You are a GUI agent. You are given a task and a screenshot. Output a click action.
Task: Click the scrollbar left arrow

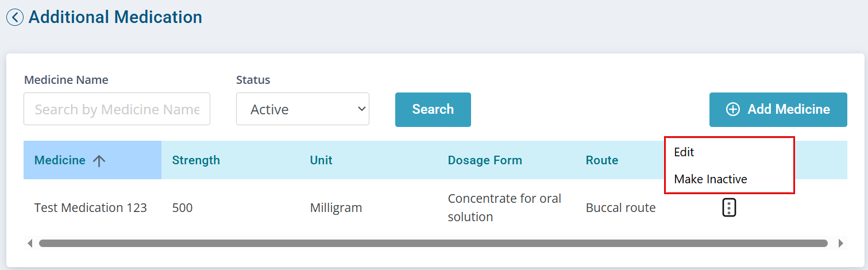(30, 244)
